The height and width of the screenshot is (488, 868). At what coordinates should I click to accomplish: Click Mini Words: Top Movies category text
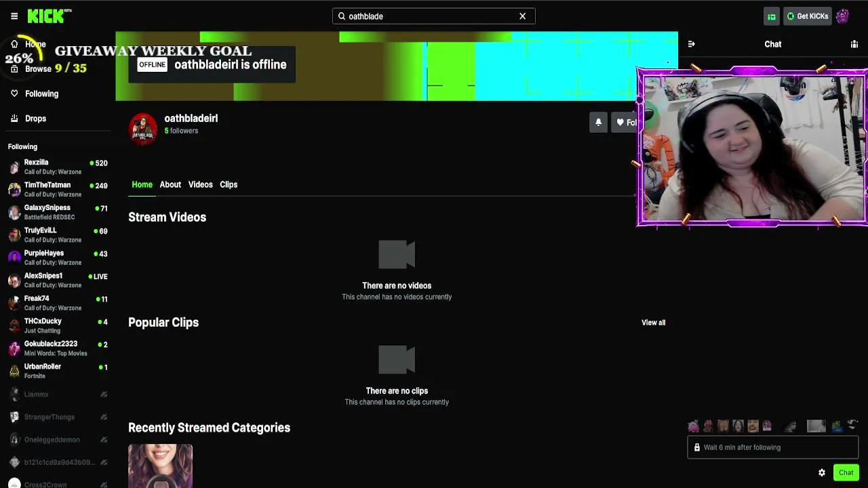click(x=56, y=354)
